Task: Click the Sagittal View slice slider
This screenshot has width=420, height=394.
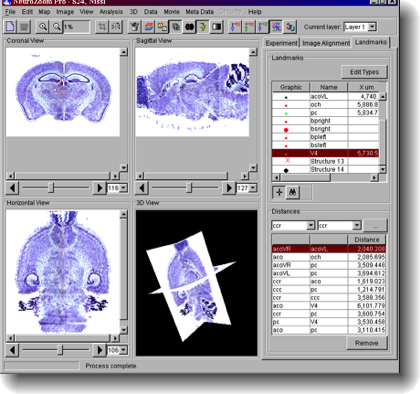Action: tap(189, 188)
